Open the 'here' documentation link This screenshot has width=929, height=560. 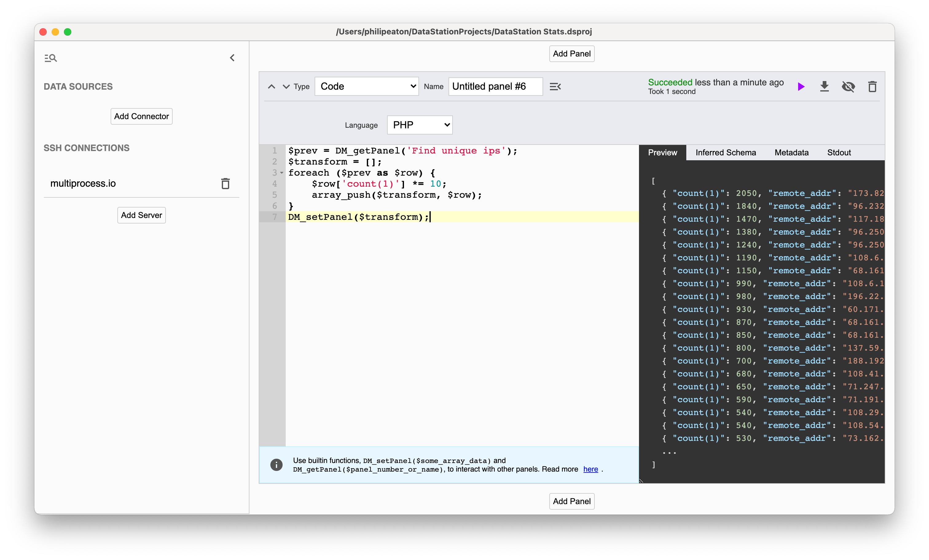(x=590, y=469)
